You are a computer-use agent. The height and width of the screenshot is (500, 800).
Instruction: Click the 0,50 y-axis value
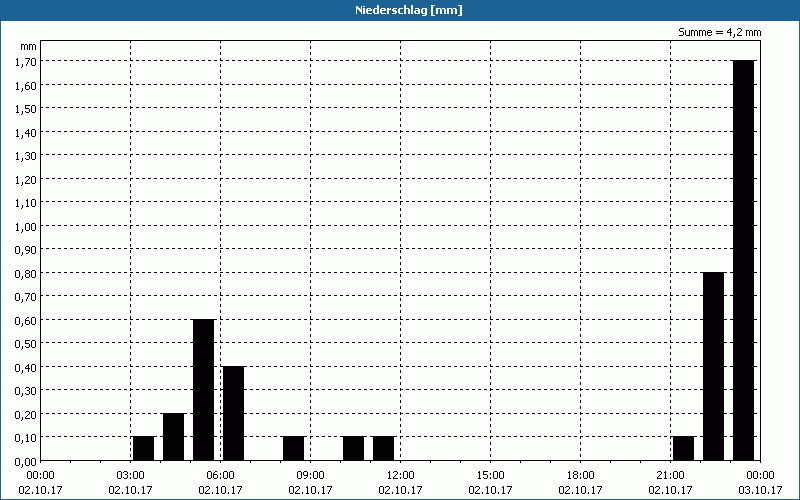coord(26,344)
